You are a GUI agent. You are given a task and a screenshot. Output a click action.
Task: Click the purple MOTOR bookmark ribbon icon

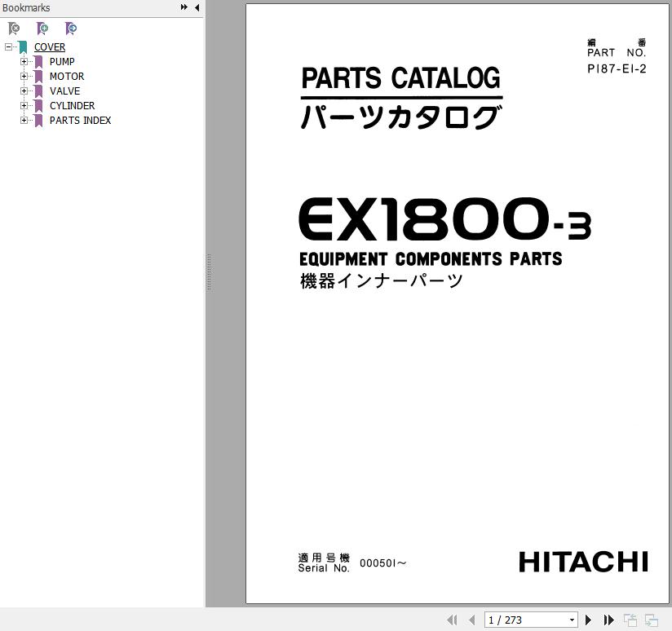[38, 77]
